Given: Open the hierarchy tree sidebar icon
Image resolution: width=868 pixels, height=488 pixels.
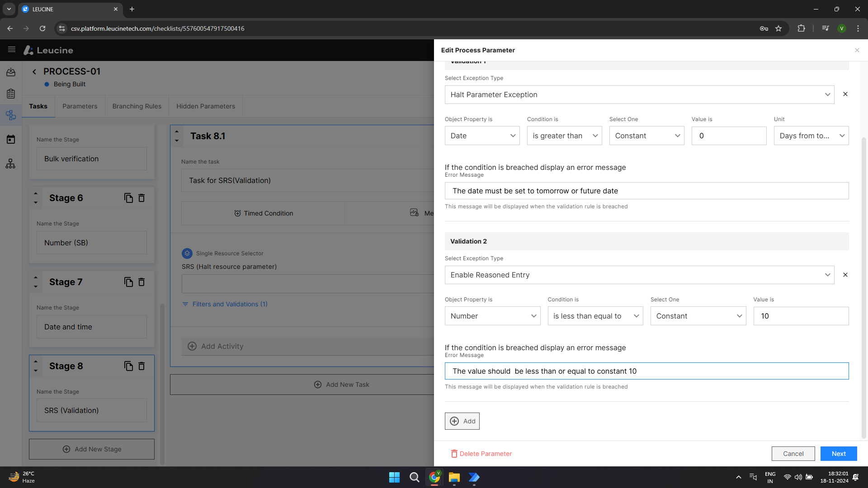Looking at the screenshot, I should pos(11,164).
